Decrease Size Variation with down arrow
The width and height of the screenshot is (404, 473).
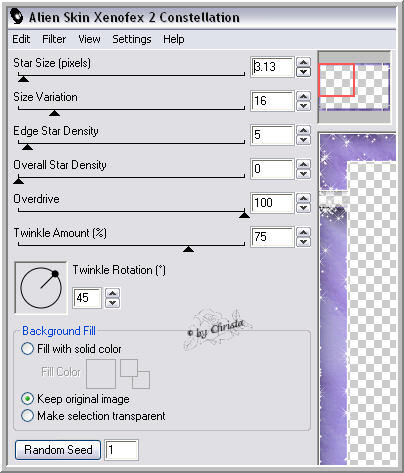303,106
